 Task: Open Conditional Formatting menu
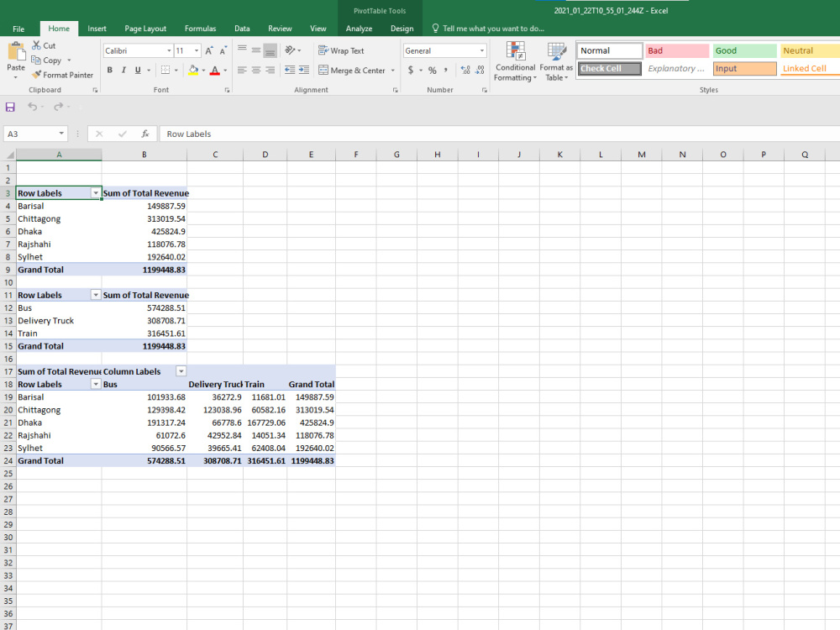[515, 62]
